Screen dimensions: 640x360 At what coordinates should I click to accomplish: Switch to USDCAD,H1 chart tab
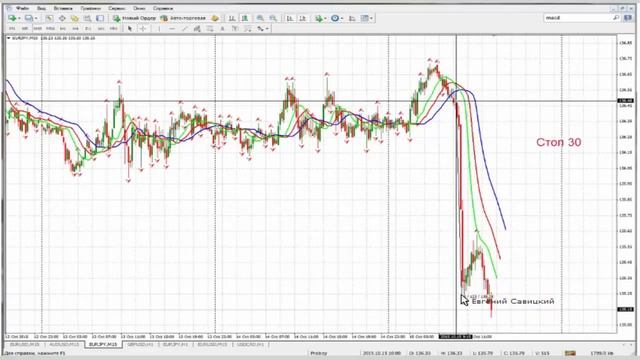point(250,345)
